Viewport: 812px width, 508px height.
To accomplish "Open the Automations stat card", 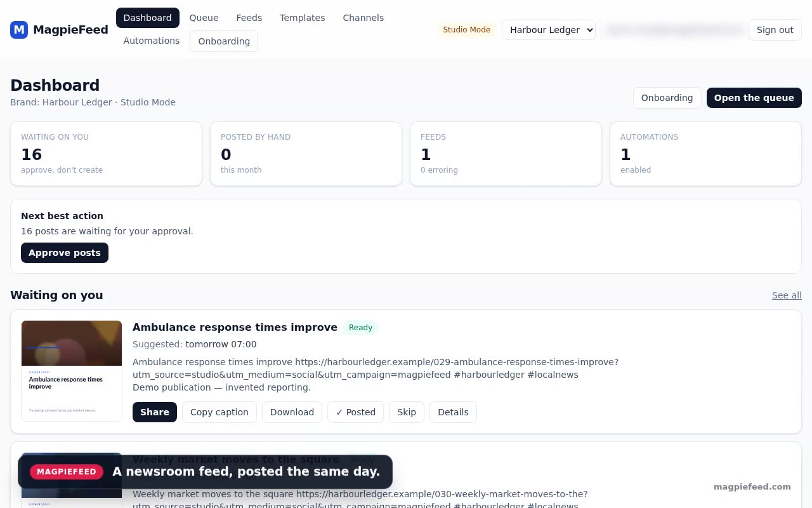I will 705,154.
